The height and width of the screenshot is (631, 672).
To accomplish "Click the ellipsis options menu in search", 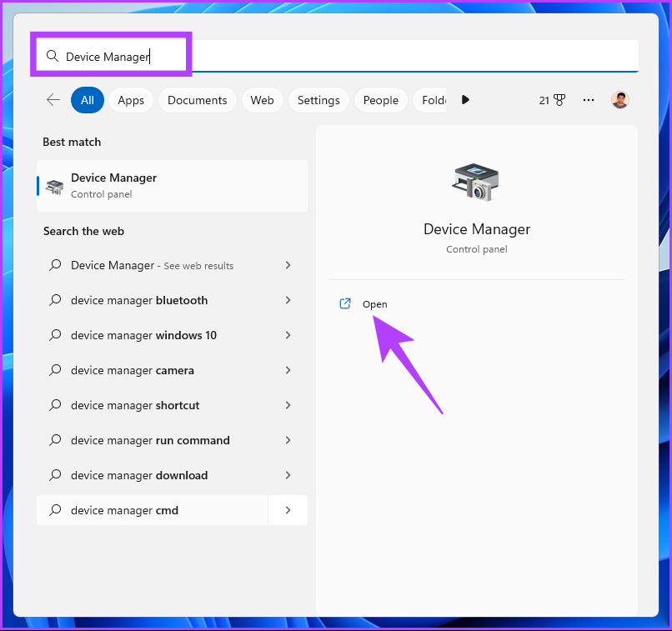I will pyautogui.click(x=588, y=99).
